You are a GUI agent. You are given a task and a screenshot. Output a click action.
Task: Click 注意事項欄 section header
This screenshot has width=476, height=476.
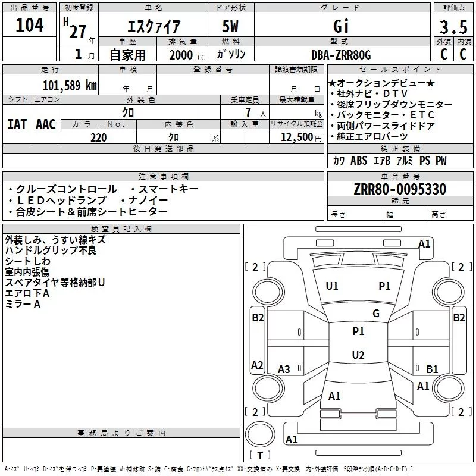pos(163,176)
